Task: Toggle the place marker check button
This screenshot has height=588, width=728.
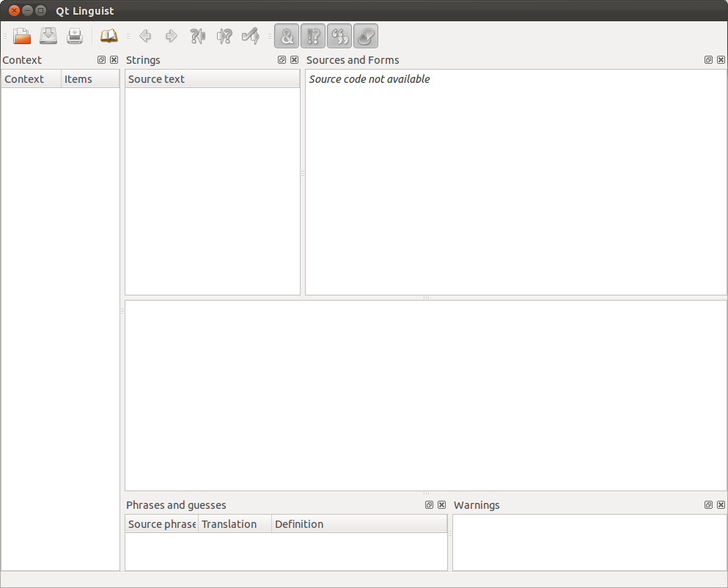Action: point(366,36)
